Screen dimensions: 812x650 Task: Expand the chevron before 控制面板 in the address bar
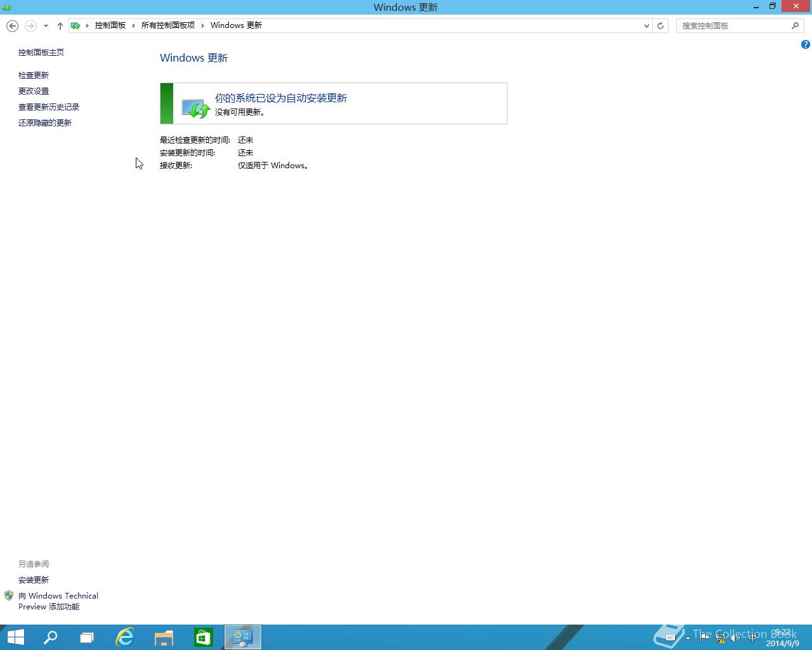point(88,25)
